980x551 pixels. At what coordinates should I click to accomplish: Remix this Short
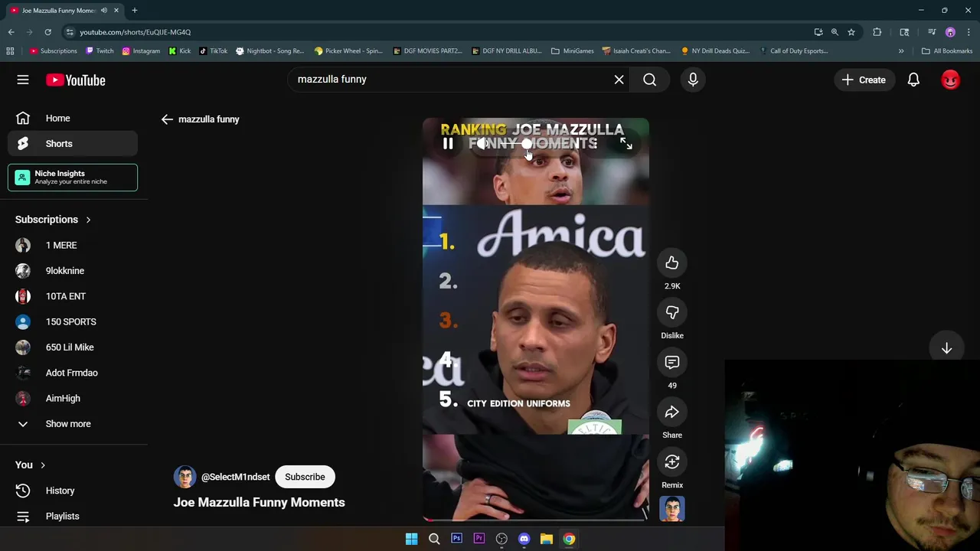coord(671,462)
